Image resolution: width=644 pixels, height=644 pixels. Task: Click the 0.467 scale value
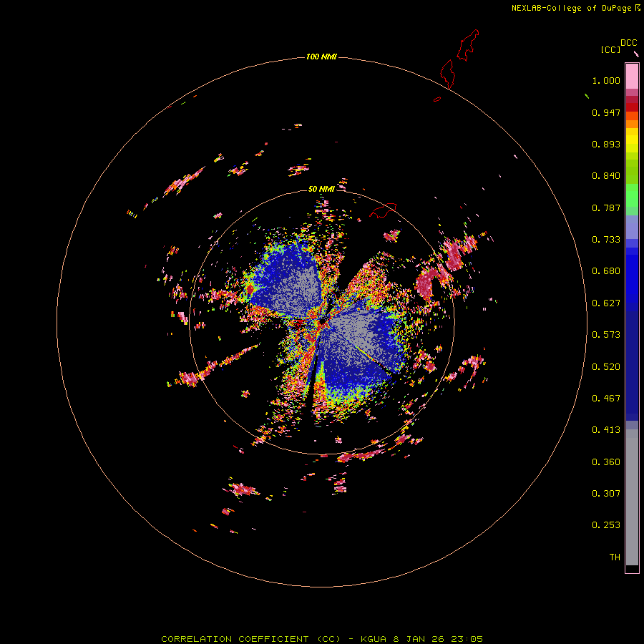tap(606, 399)
